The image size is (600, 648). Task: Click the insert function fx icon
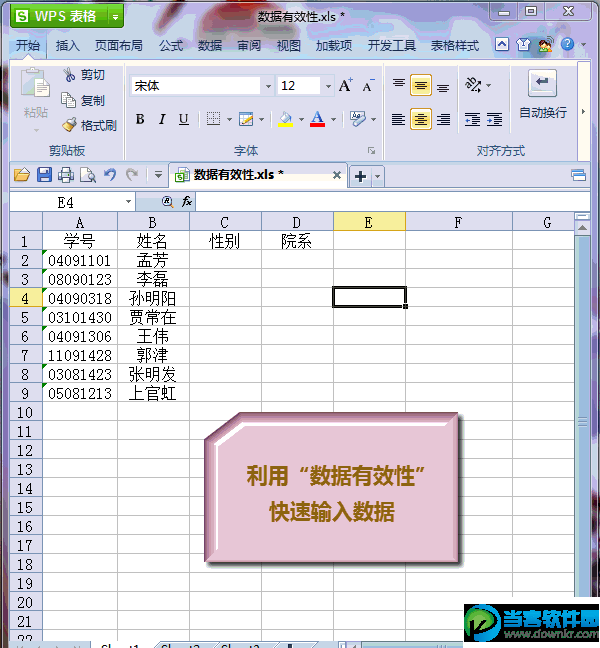point(187,201)
